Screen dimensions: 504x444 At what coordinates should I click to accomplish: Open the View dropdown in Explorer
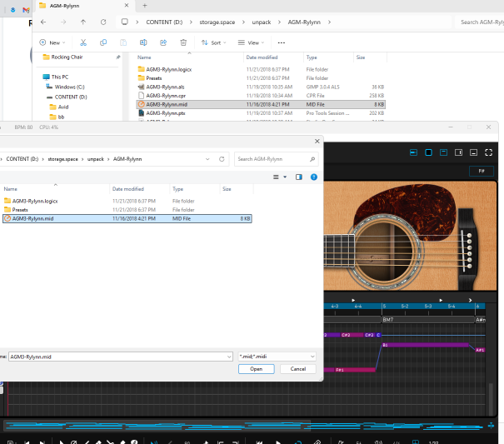click(251, 42)
